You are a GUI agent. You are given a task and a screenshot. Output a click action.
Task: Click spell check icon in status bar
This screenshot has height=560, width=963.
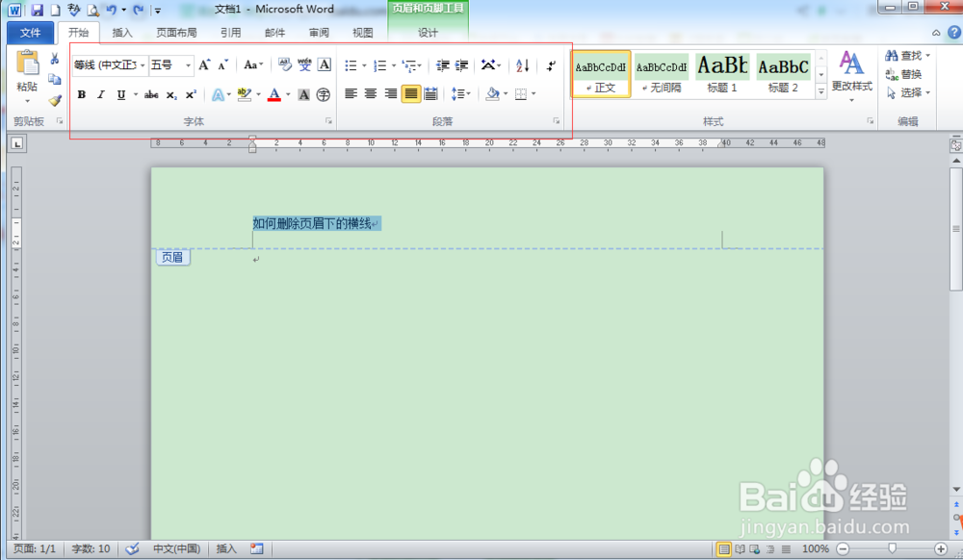(132, 549)
